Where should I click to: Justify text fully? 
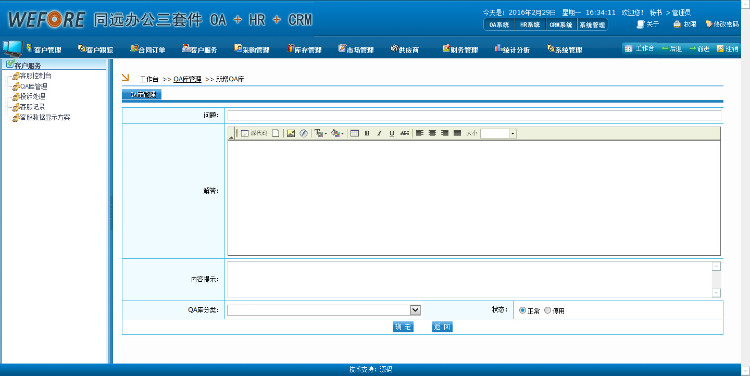pos(457,133)
